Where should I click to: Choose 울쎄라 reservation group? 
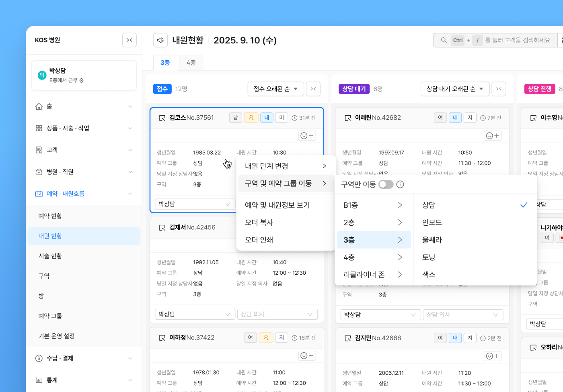(x=475, y=240)
